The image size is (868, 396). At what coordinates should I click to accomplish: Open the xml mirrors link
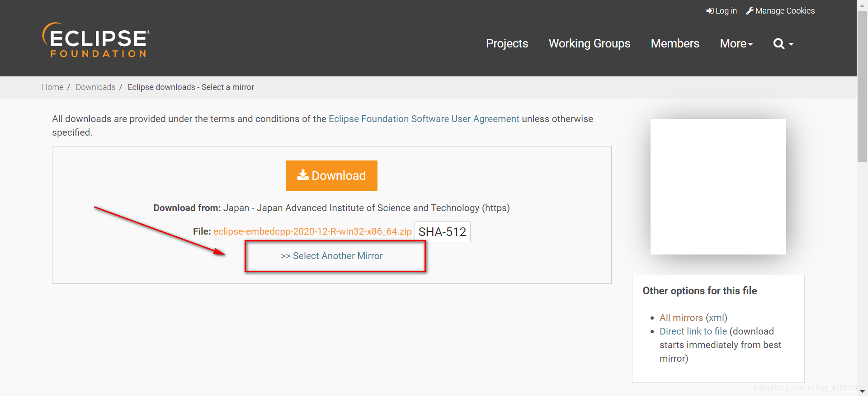[x=716, y=318]
